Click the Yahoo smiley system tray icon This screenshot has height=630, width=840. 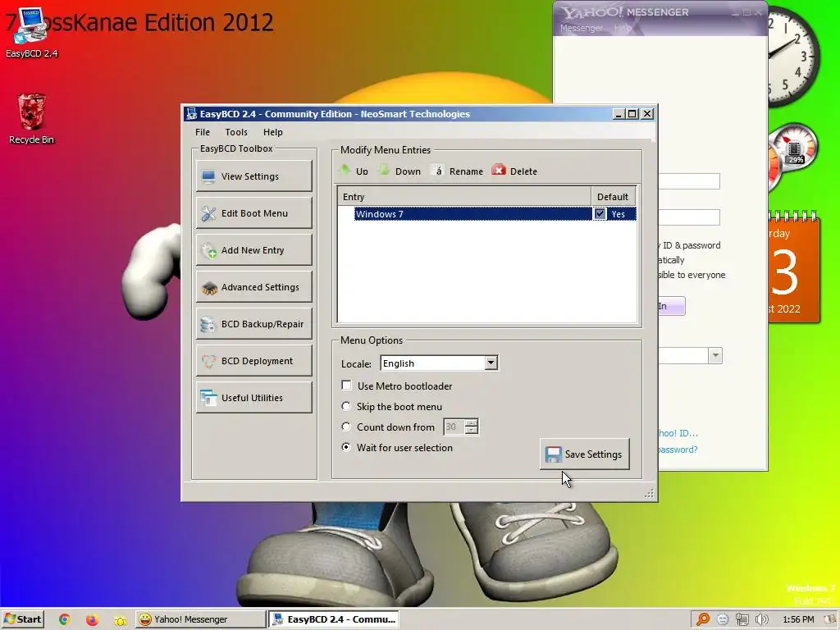[x=723, y=619]
